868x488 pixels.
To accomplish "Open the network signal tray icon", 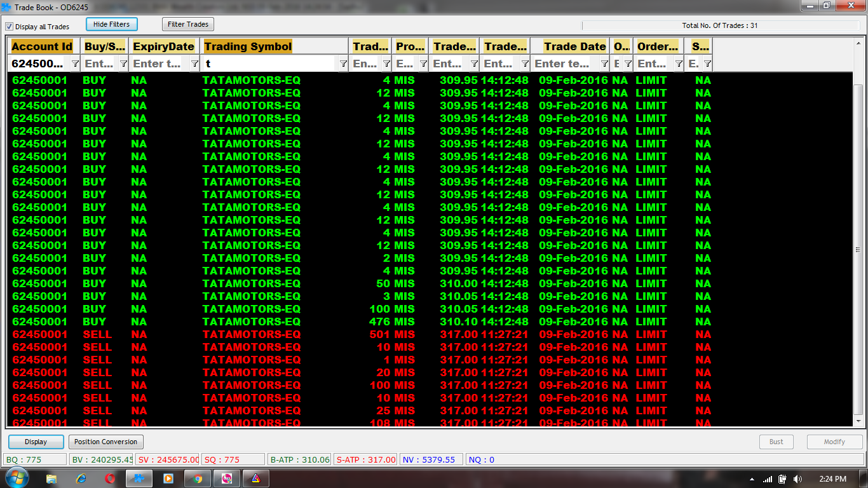I will click(x=768, y=479).
